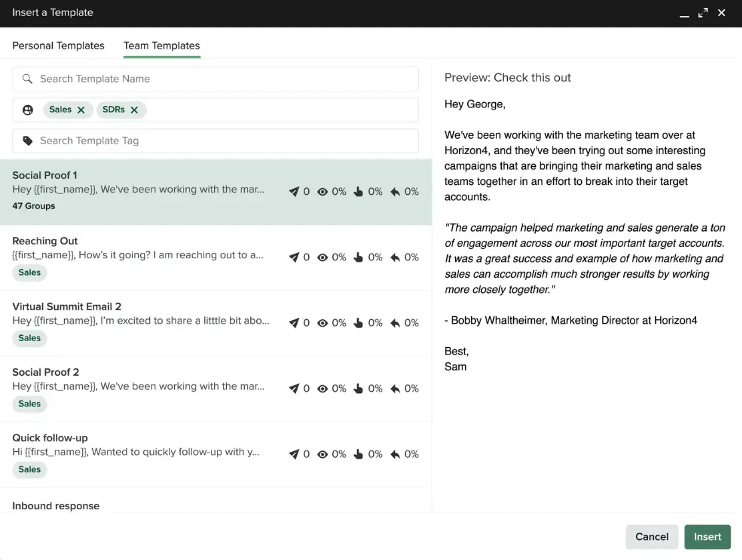Click the sent plane icon on Social Proof 1
This screenshot has width=742, height=560.
pos(294,192)
